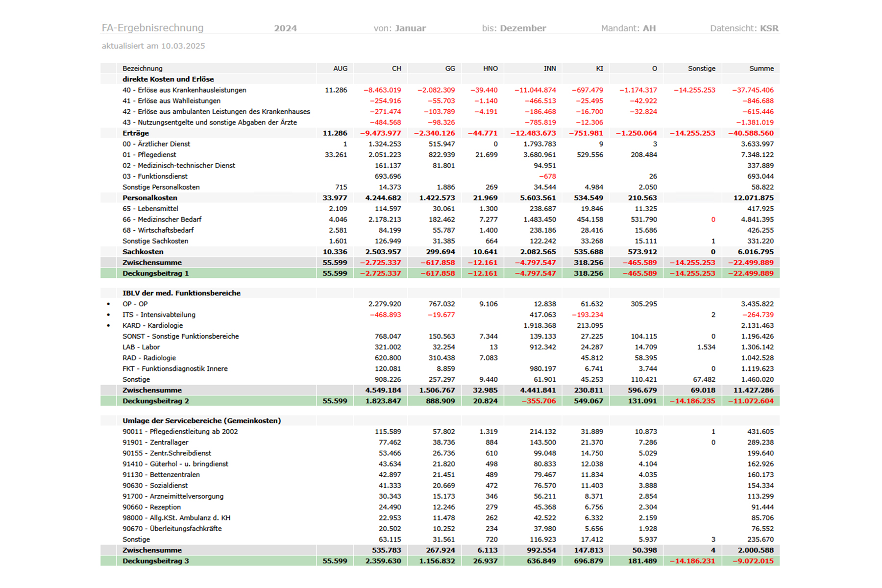Image resolution: width=882 pixels, height=588 pixels.
Task: Click the end month Dezember
Action: [x=523, y=28]
